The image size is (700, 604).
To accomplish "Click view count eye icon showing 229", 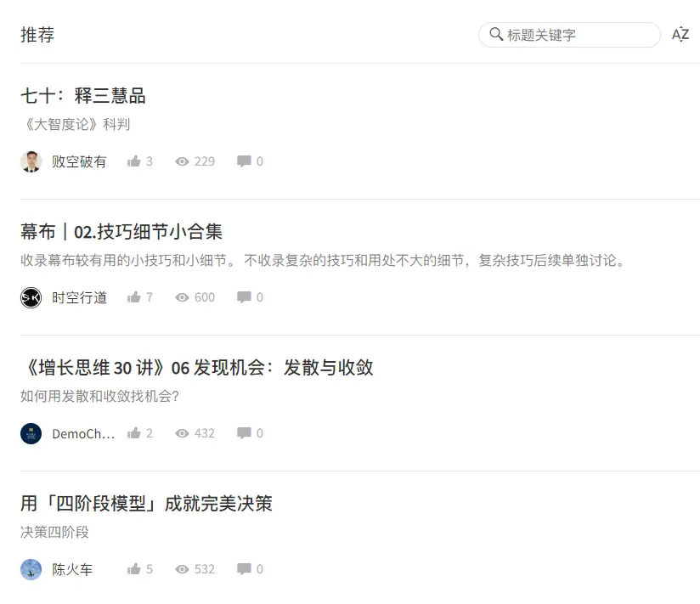I will click(x=182, y=161).
